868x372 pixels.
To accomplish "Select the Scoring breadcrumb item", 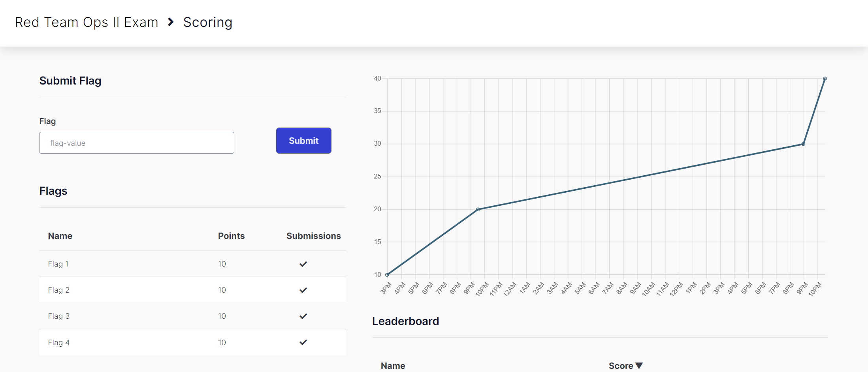I will (x=207, y=22).
